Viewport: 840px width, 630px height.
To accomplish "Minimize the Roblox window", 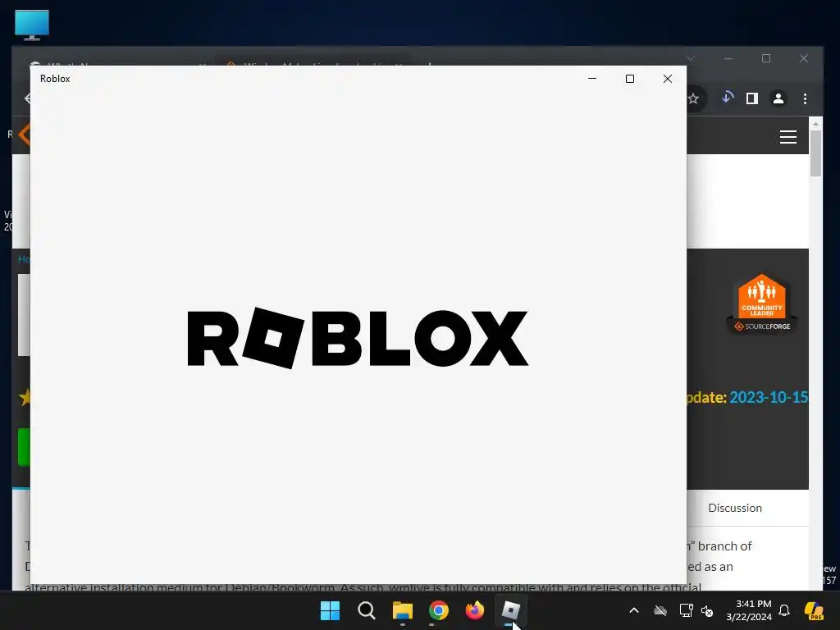I will click(592, 78).
